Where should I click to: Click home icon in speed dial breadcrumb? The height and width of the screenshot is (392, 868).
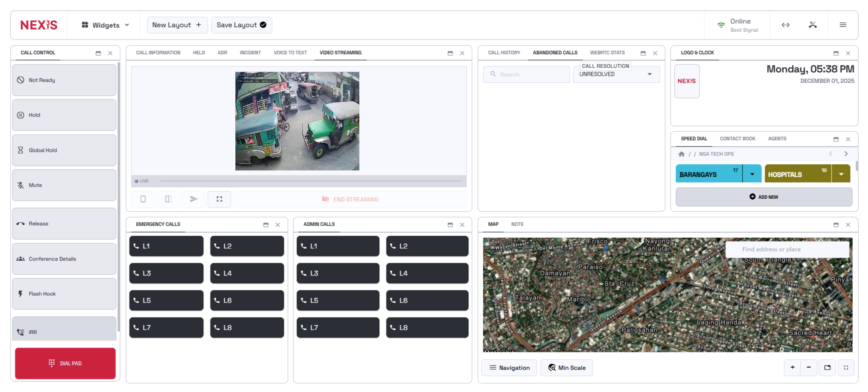681,154
